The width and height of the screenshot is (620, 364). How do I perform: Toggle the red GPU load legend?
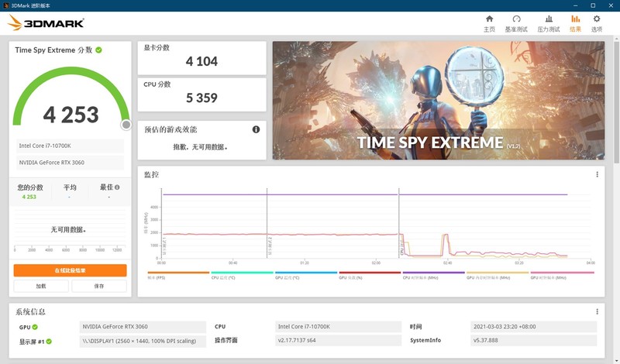(x=370, y=275)
